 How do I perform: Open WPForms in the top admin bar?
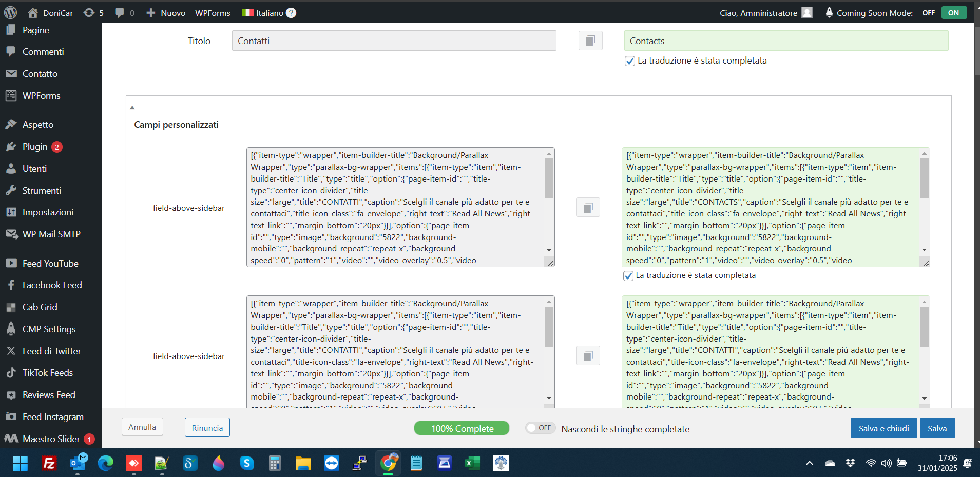[x=213, y=13]
